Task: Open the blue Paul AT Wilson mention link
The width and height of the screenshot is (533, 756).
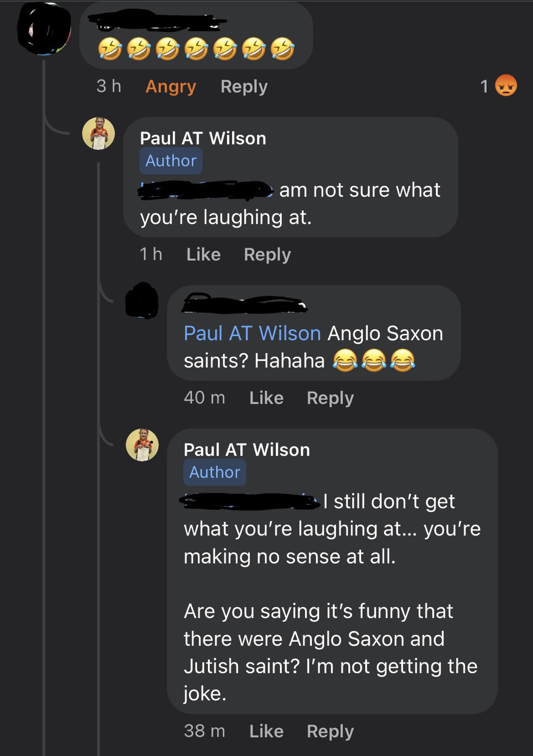Action: click(252, 333)
